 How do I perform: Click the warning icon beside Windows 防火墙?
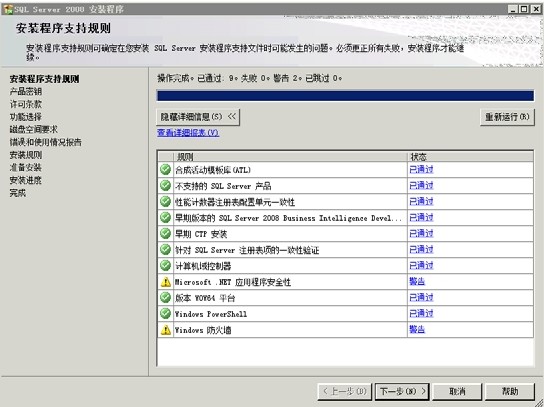click(165, 330)
